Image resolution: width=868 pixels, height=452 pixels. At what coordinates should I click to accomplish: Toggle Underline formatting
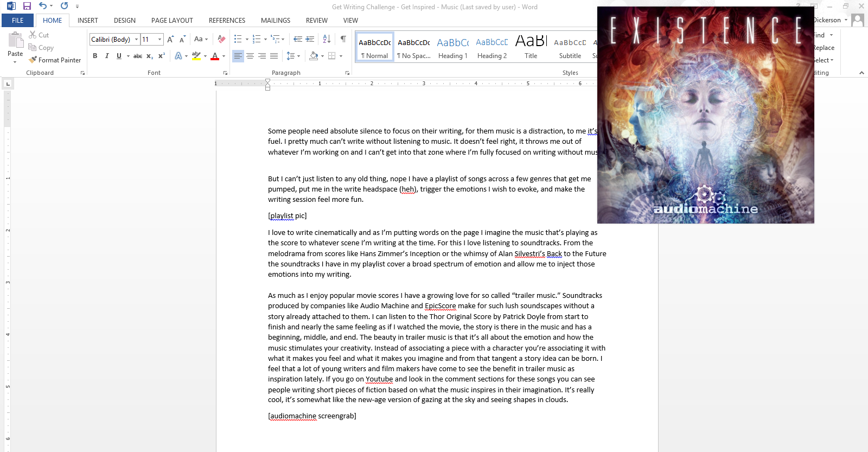[x=119, y=56]
